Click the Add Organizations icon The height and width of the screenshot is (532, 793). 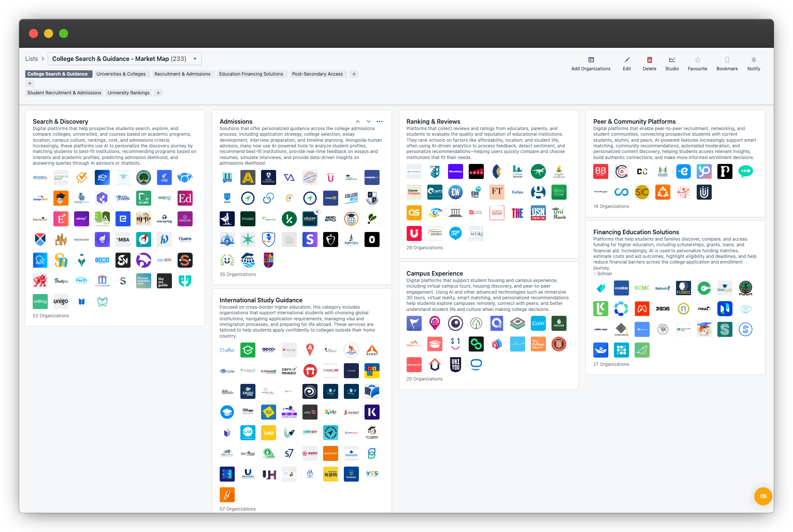(x=591, y=60)
